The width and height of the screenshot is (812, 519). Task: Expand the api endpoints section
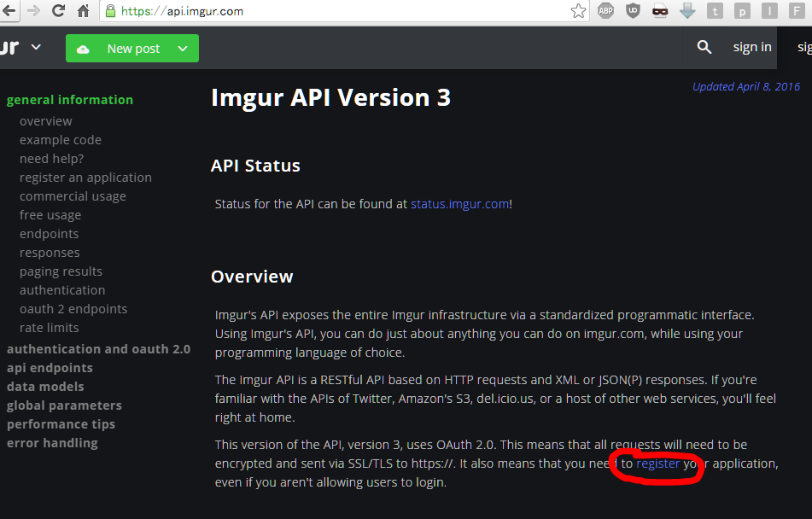pyautogui.click(x=50, y=368)
